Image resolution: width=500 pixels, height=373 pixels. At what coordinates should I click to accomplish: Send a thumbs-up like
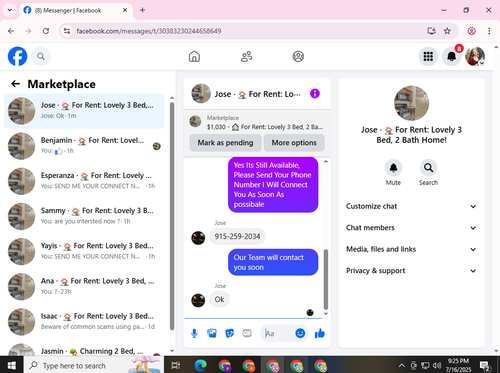tap(320, 333)
